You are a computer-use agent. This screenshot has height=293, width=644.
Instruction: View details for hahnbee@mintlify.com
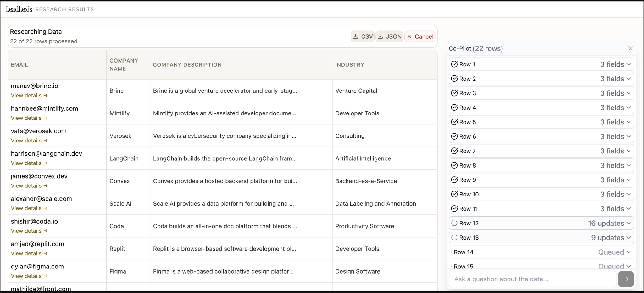(x=29, y=118)
